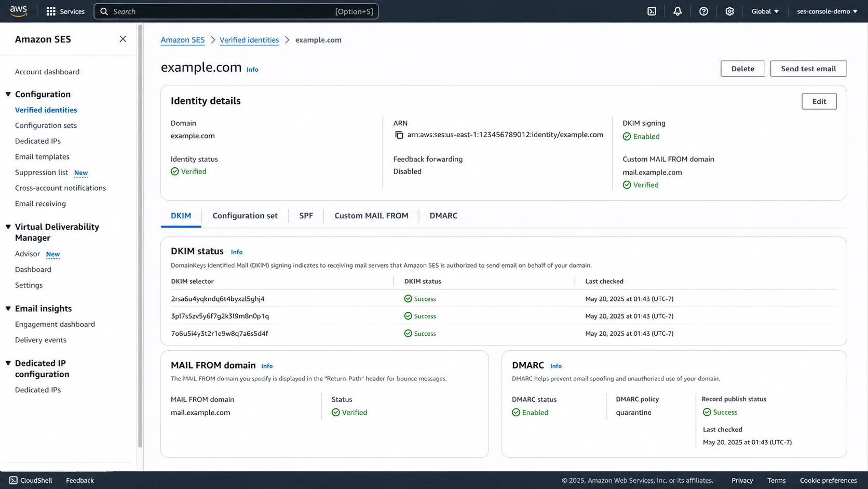The width and height of the screenshot is (868, 489).
Task: Click the Verified check icon under MAIL FROM Status
Action: tap(336, 413)
